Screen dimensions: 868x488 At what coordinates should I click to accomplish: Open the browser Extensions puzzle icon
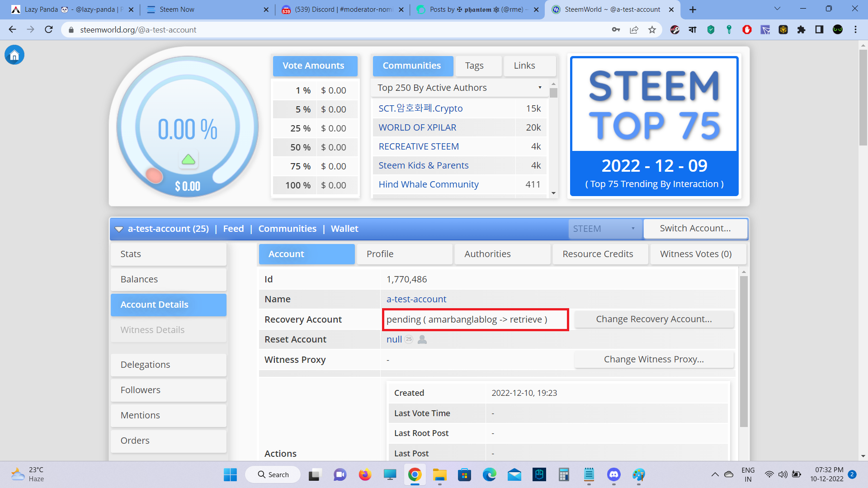click(x=801, y=30)
